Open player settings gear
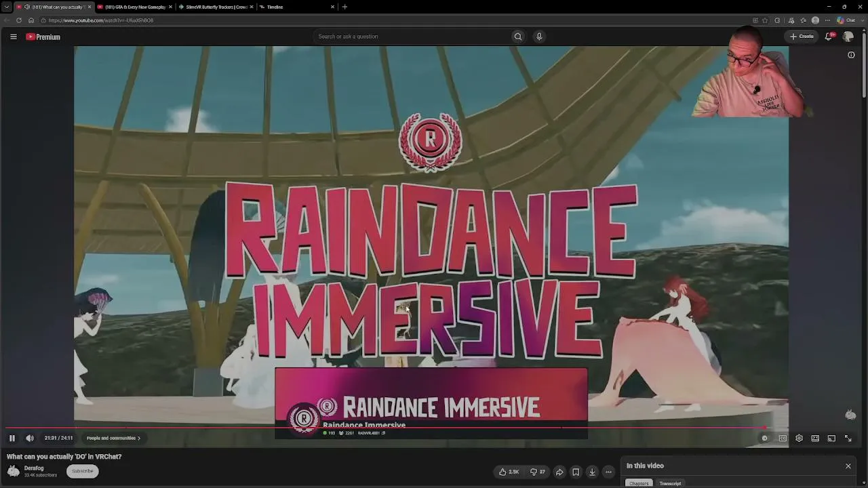868x488 pixels. click(799, 439)
